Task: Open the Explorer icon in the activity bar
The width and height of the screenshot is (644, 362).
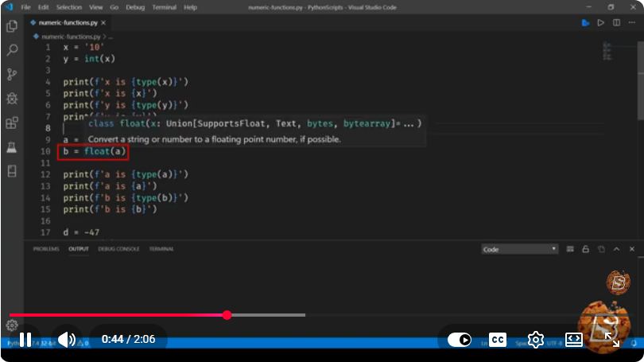Action: [12, 26]
